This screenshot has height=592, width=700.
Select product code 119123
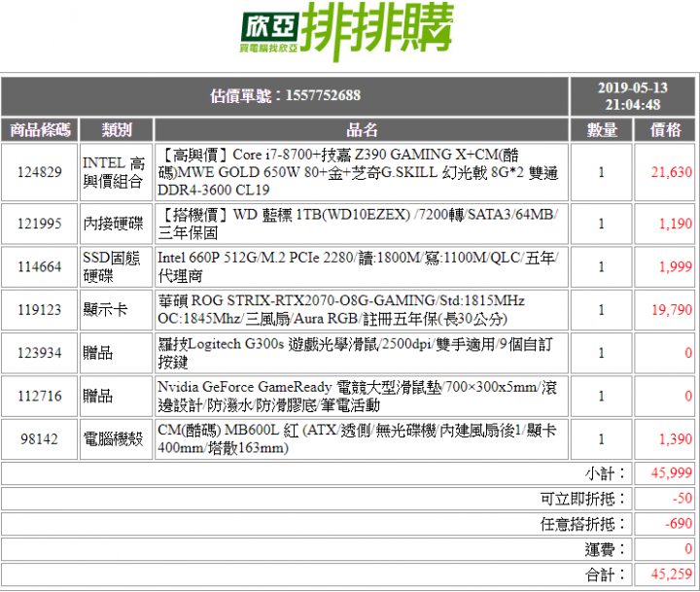point(39,309)
